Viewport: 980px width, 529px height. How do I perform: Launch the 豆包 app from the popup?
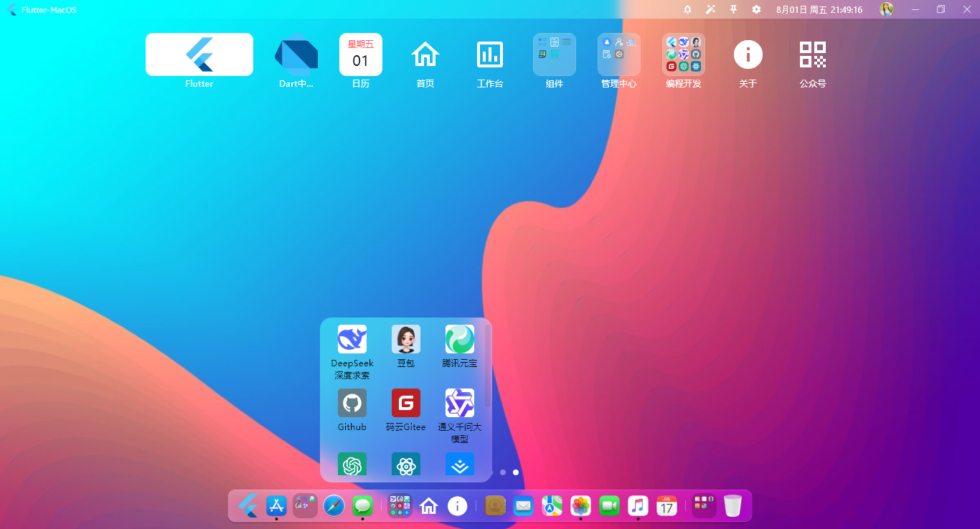[405, 338]
